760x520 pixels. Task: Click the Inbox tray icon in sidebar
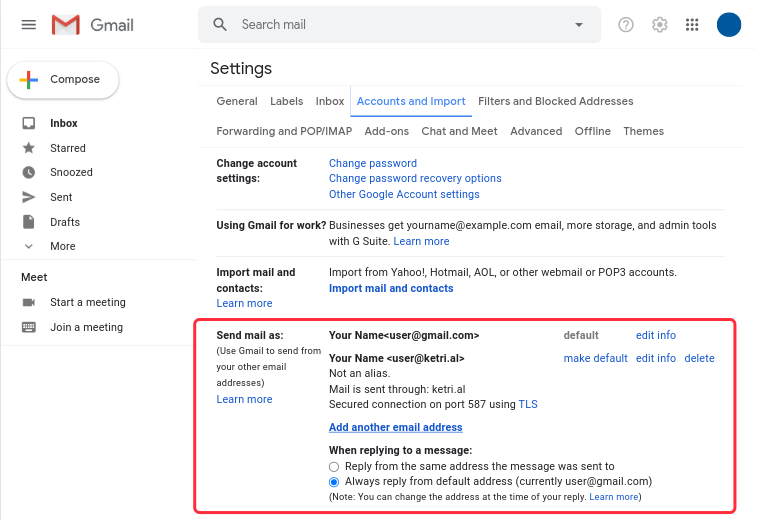pos(29,123)
